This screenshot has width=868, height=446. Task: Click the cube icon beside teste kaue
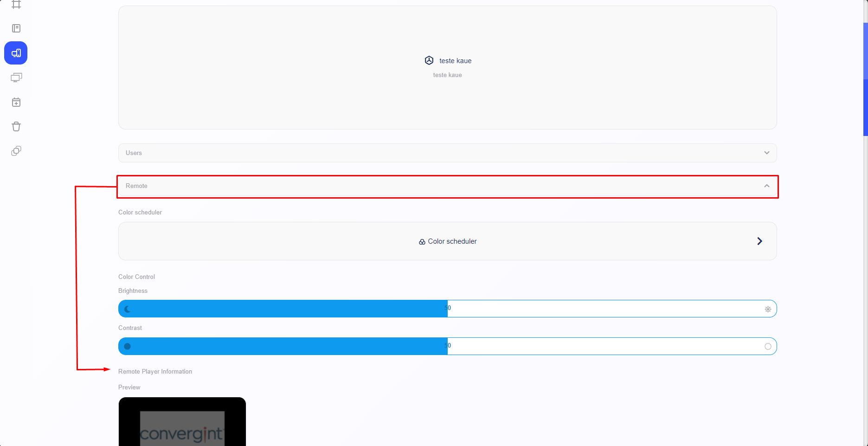429,60
